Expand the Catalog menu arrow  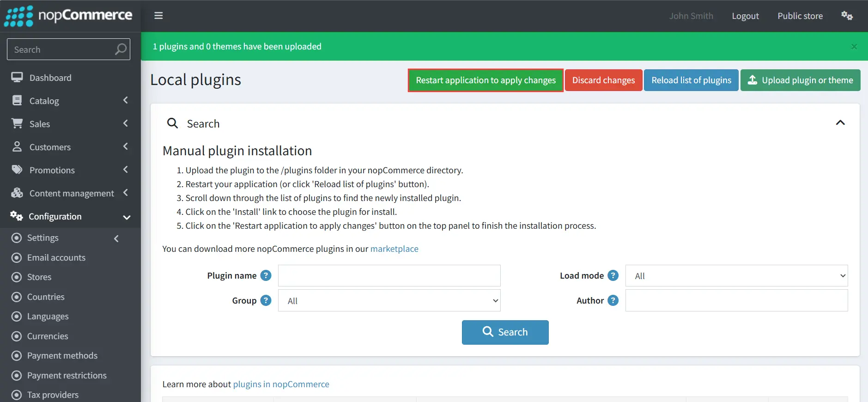point(126,100)
